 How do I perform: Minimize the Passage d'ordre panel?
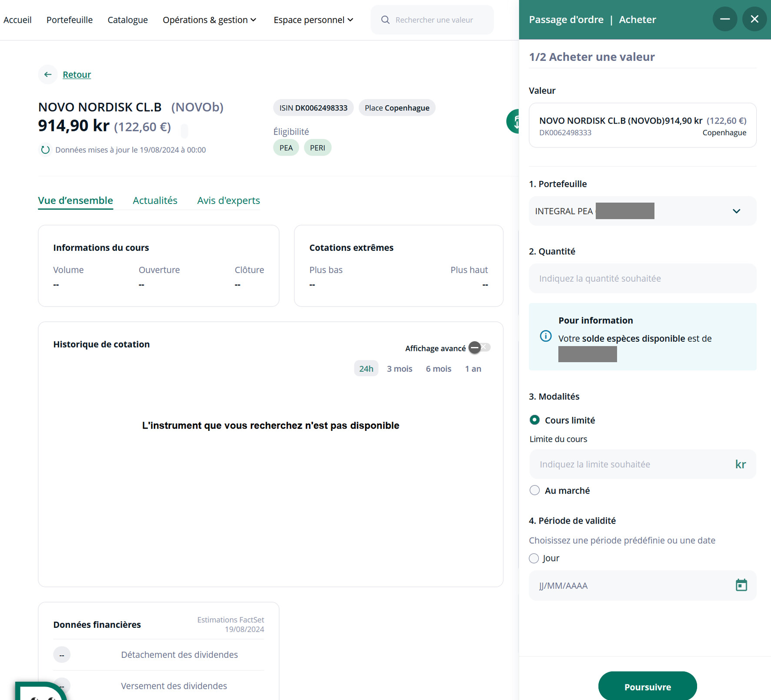coord(724,19)
